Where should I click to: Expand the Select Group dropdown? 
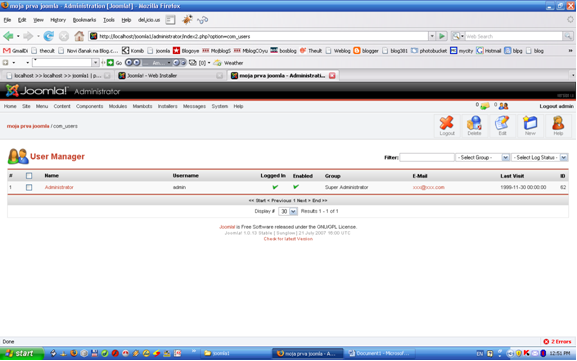click(x=482, y=158)
